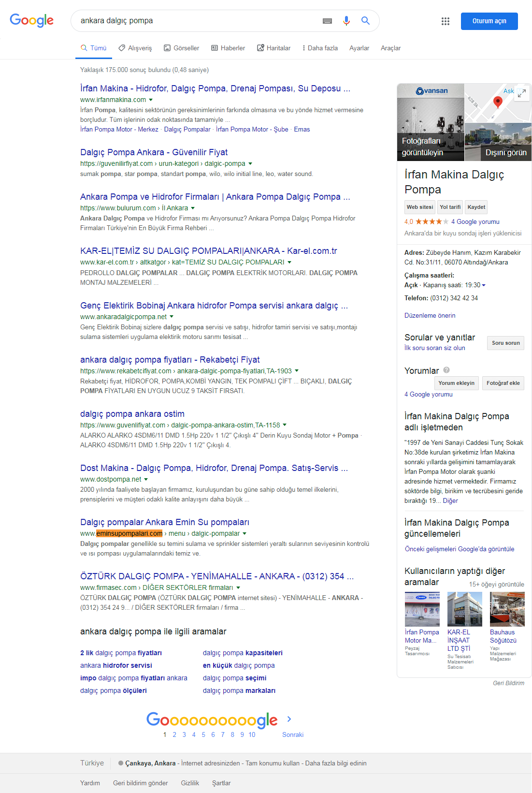
Task: Click the Oturum açın button
Action: tap(489, 21)
